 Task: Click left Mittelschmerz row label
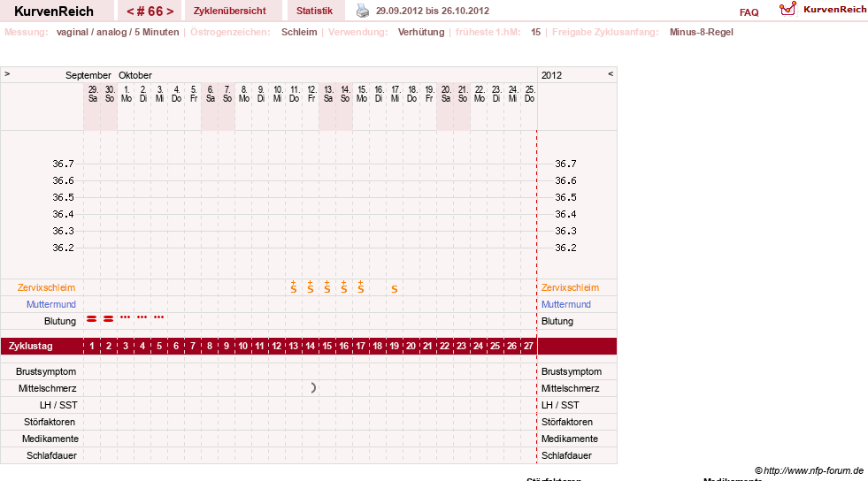pyautogui.click(x=47, y=388)
